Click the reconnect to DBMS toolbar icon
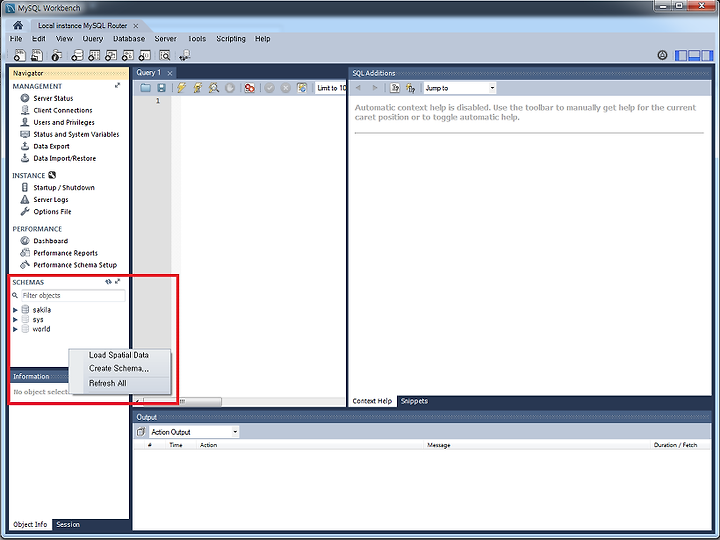 (x=185, y=56)
